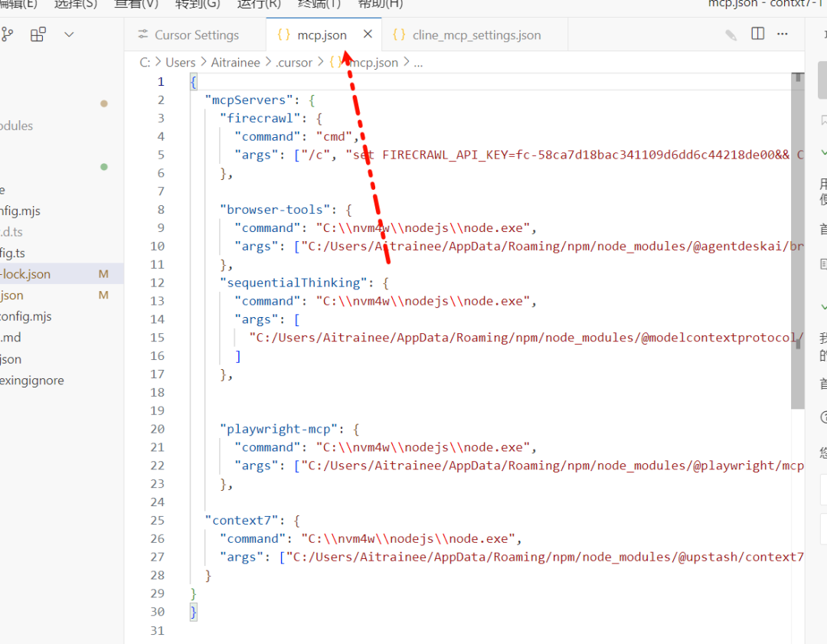The height and width of the screenshot is (644, 827).
Task: Click the Split Editor icon
Action: 757,34
